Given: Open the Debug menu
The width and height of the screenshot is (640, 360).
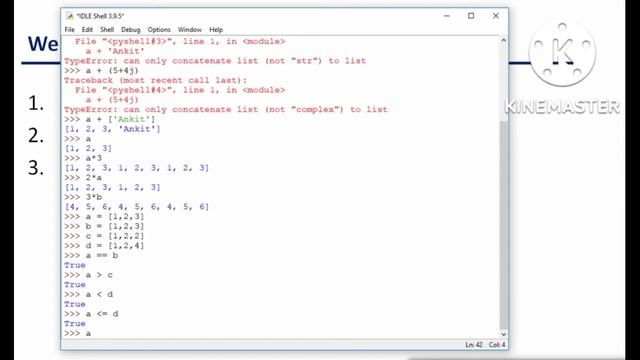Looking at the screenshot, I should click(x=131, y=30).
